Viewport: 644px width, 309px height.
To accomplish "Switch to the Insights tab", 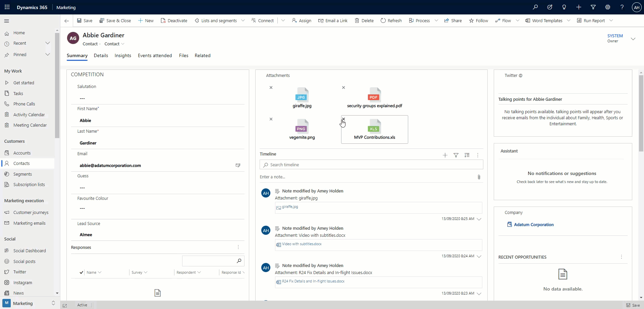I will [123, 56].
